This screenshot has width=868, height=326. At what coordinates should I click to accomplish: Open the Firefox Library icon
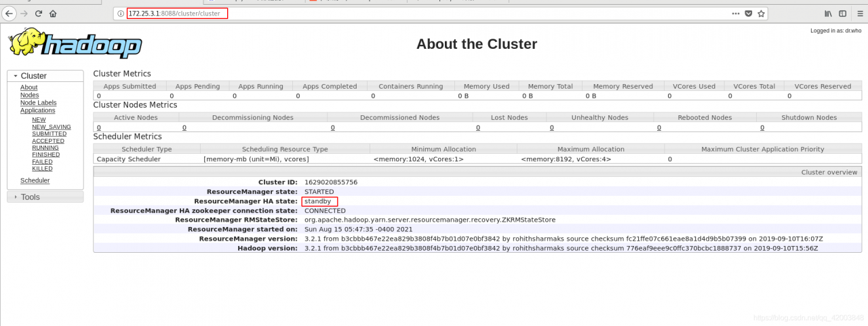[x=828, y=14]
